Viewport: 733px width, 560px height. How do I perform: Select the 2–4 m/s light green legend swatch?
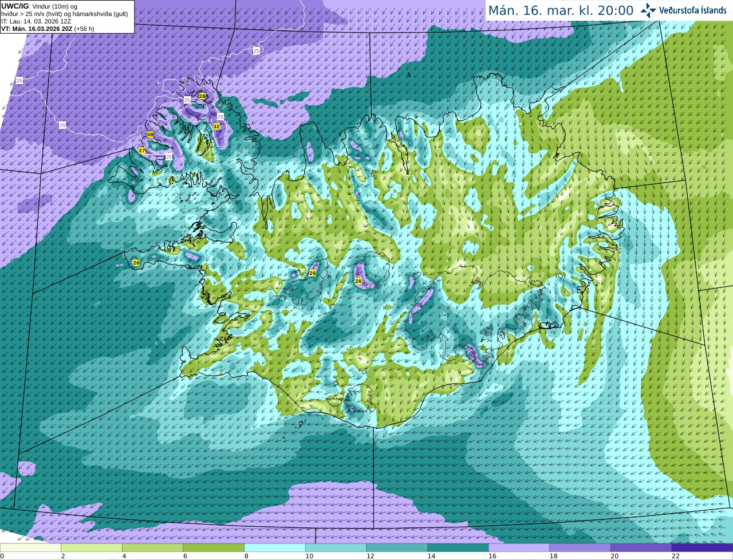92,547
